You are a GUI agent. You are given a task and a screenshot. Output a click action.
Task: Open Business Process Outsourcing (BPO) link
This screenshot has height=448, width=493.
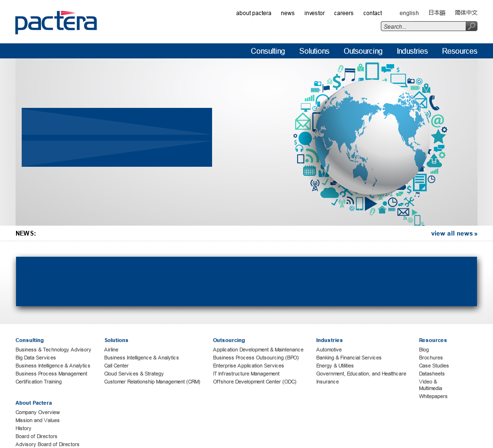(255, 358)
